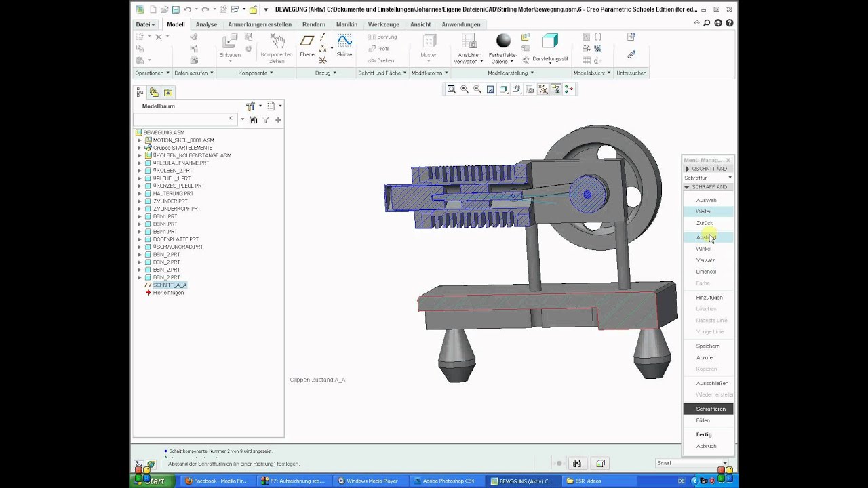Click the open file folder icon
868x488 pixels.
coord(164,9)
